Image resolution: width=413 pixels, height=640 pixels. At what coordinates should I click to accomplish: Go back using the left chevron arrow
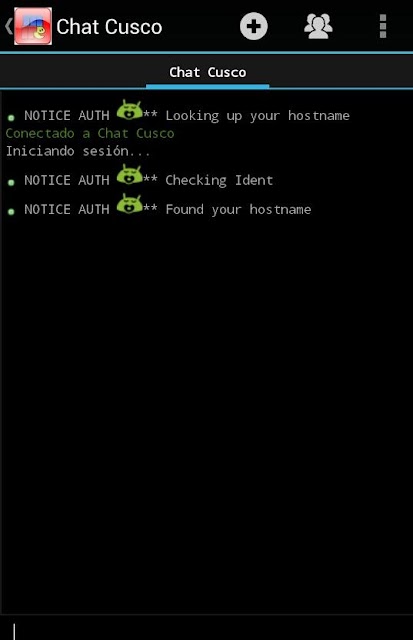9,27
